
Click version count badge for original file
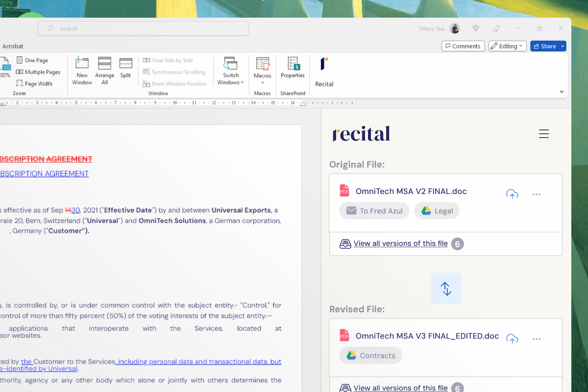tap(457, 244)
